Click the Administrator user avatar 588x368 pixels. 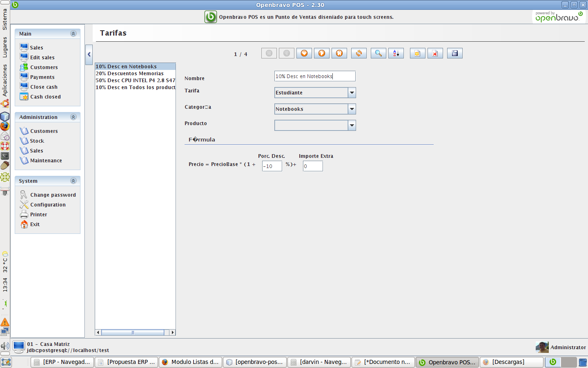tap(542, 347)
